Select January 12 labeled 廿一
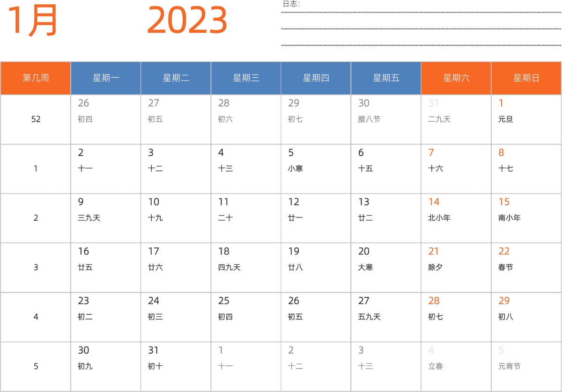Image resolution: width=562 pixels, height=392 pixels. (x=316, y=218)
